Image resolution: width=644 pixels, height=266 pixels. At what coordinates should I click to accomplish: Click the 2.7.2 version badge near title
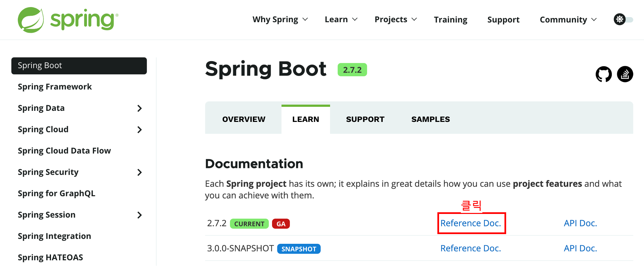coord(352,70)
